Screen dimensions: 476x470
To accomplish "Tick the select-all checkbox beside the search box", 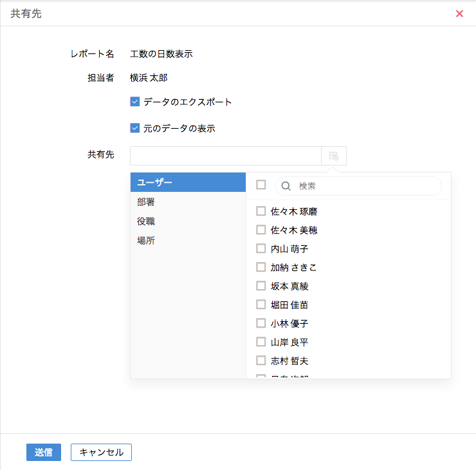I will tap(261, 185).
